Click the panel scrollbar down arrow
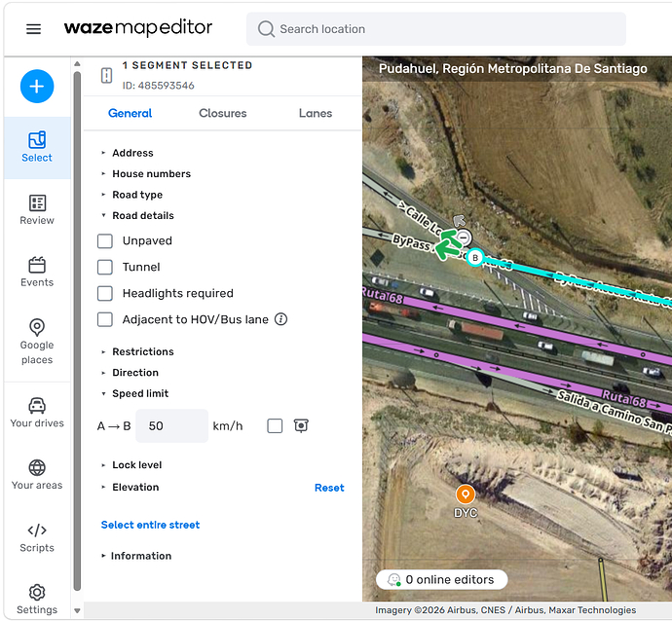 [x=77, y=611]
